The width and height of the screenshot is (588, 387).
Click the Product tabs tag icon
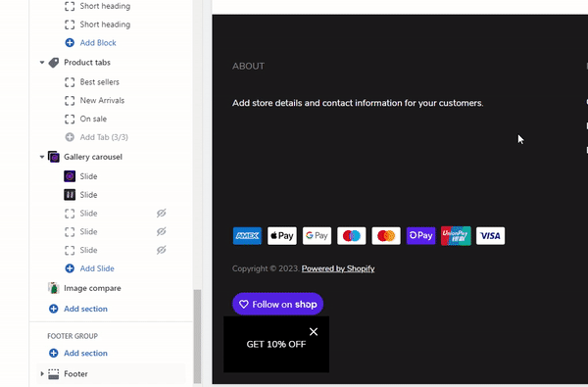(54, 63)
